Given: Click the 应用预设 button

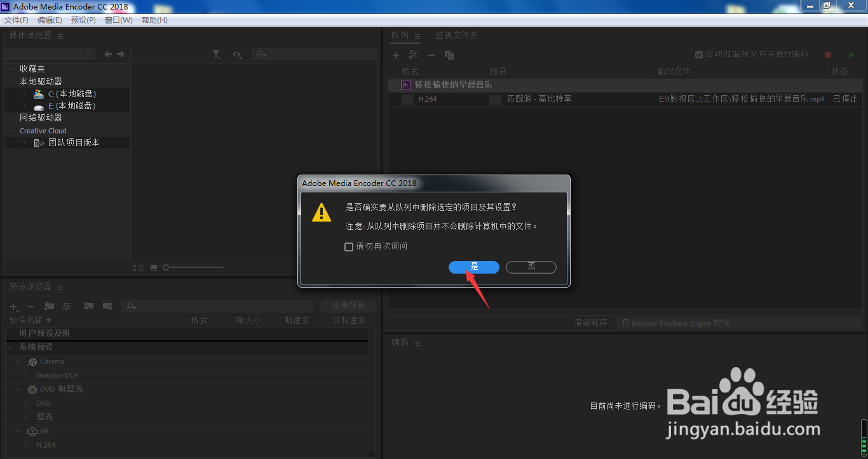Looking at the screenshot, I should pyautogui.click(x=348, y=306).
